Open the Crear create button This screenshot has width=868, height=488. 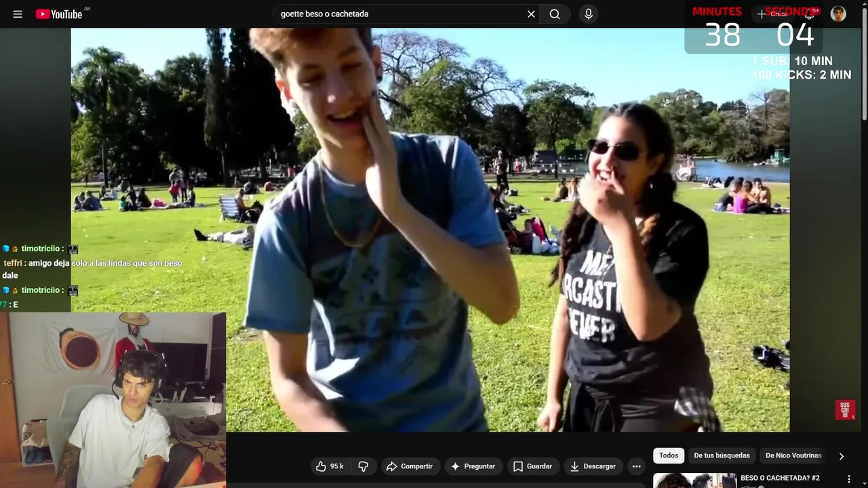(773, 14)
